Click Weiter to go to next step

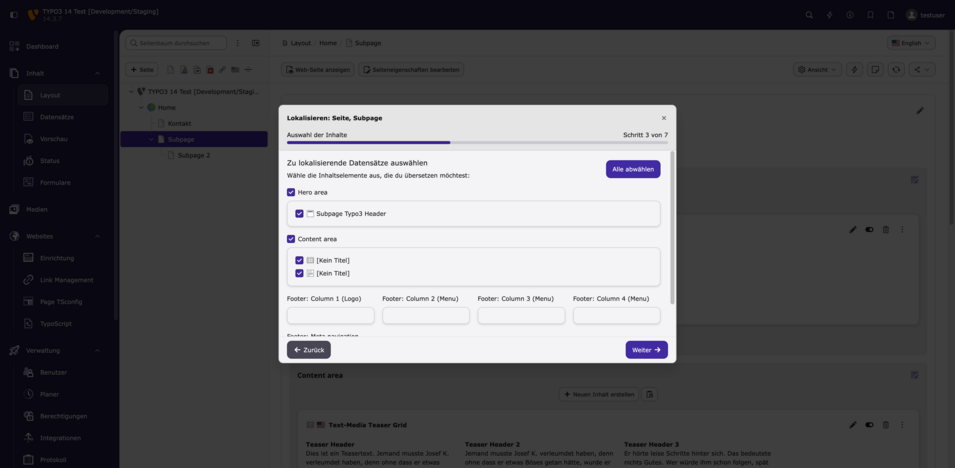(x=646, y=350)
